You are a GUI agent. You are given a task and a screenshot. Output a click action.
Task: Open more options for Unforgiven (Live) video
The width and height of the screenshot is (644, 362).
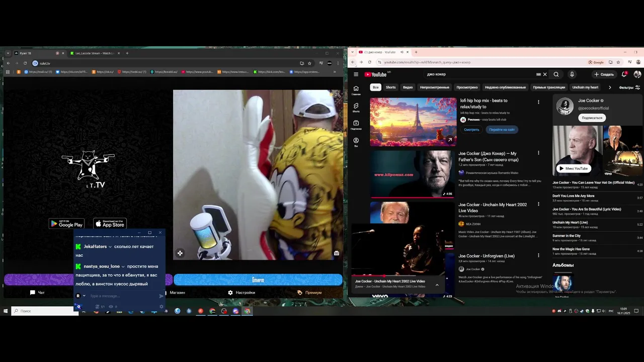click(x=538, y=255)
